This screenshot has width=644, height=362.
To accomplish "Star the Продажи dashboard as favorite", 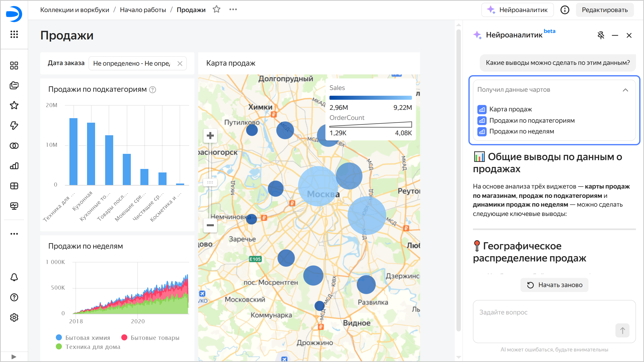I will tap(216, 10).
